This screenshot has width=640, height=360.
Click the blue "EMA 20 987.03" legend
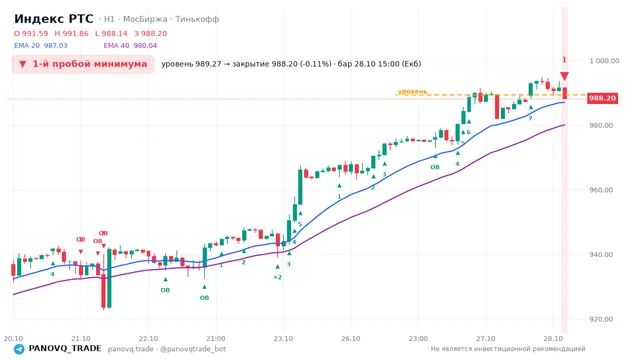click(40, 46)
